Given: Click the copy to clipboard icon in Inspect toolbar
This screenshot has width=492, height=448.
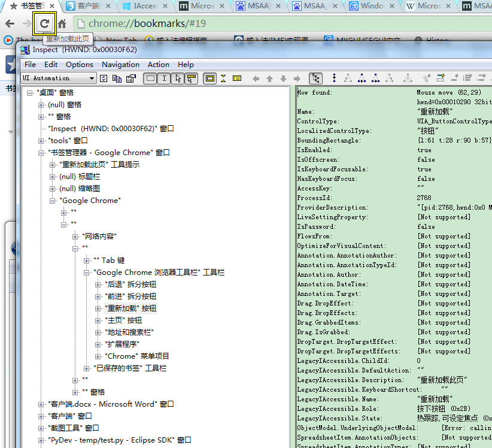Looking at the screenshot, I should point(117,78).
